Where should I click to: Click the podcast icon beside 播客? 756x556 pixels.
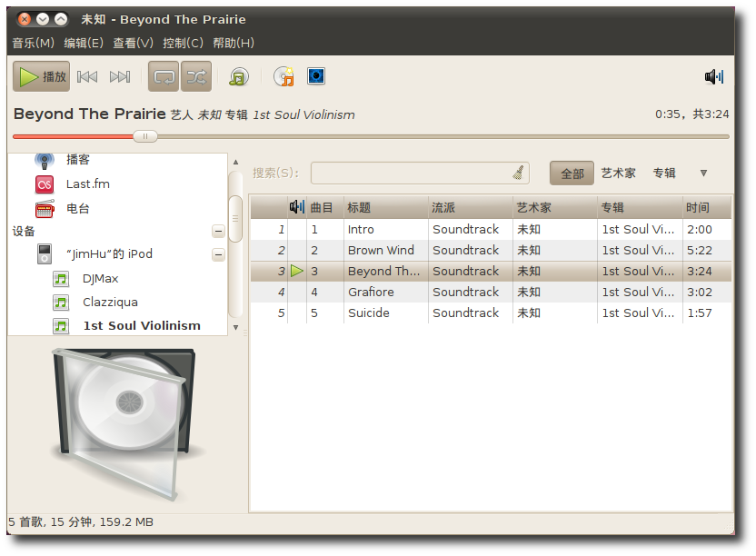coord(45,161)
